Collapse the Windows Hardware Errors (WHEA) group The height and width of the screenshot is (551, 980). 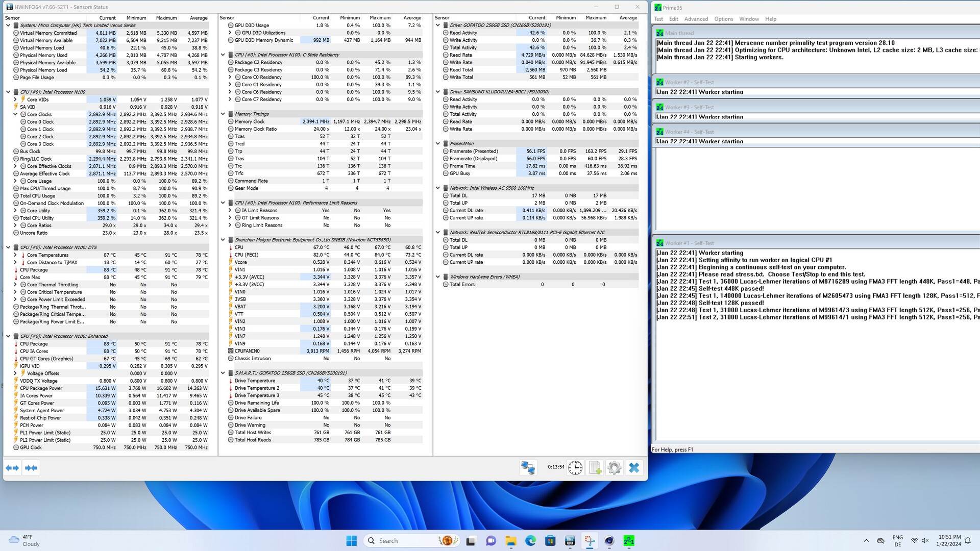[x=438, y=277]
